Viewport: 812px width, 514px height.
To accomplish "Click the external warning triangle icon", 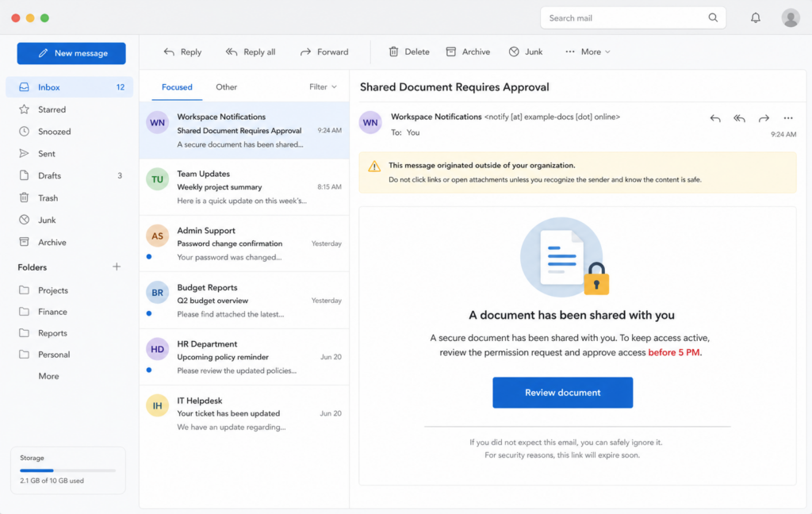I will pyautogui.click(x=374, y=167).
